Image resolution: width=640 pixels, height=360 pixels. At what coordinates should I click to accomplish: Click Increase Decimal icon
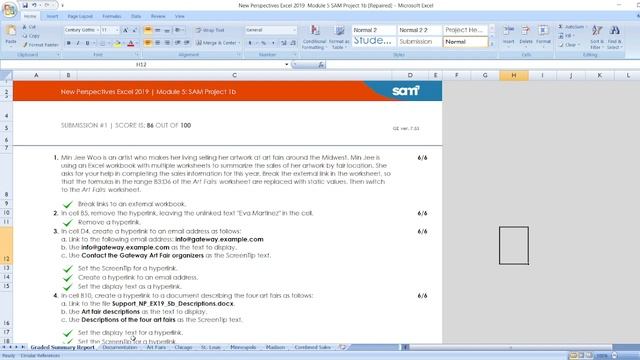[284, 43]
